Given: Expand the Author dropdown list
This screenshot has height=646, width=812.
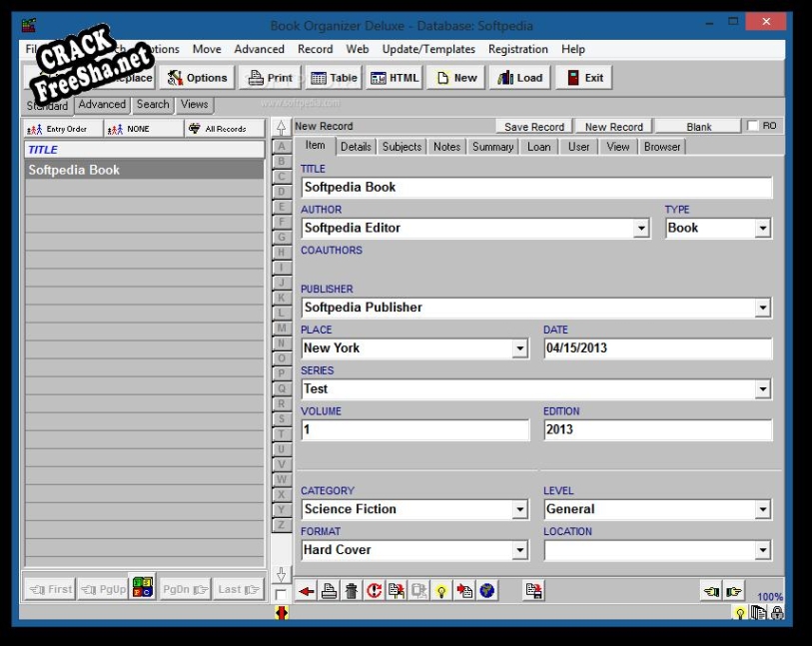Looking at the screenshot, I should coord(641,229).
